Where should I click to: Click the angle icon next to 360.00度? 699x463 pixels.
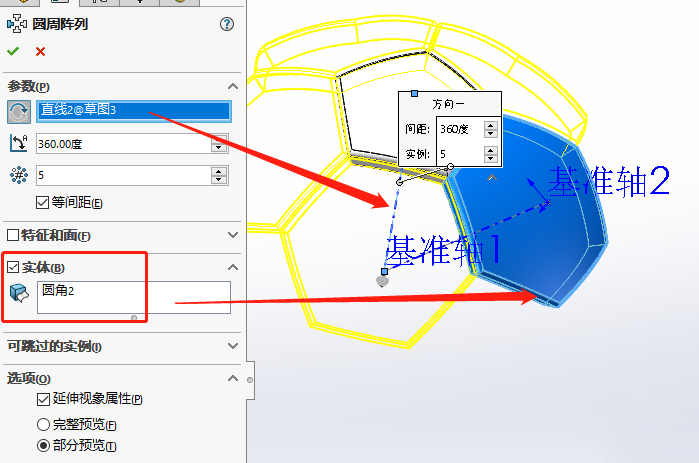point(18,143)
